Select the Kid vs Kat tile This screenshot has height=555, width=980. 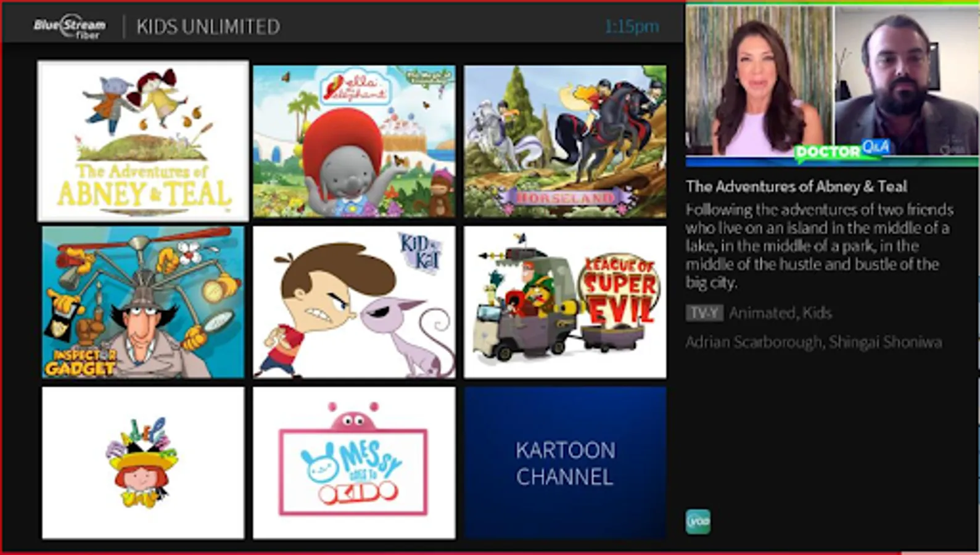(354, 302)
